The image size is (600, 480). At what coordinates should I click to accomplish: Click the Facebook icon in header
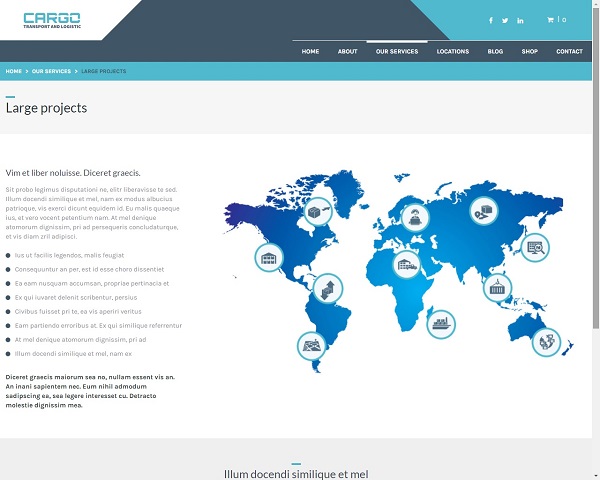(x=491, y=20)
